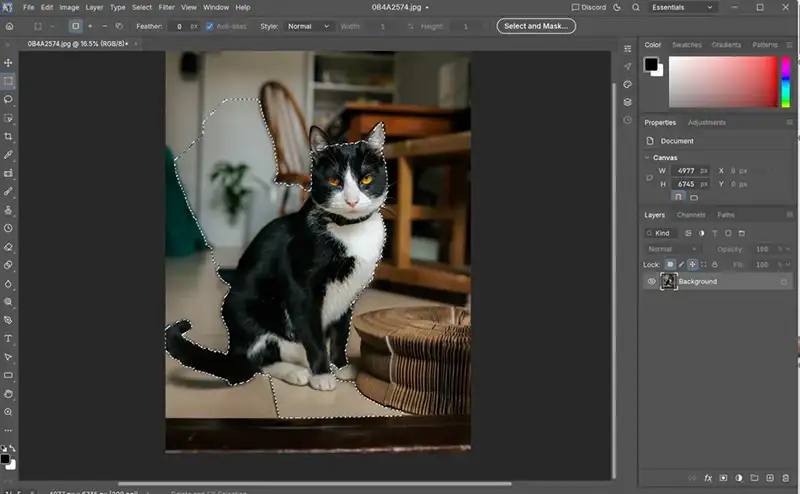
Task: Add a layer mask
Action: (723, 478)
